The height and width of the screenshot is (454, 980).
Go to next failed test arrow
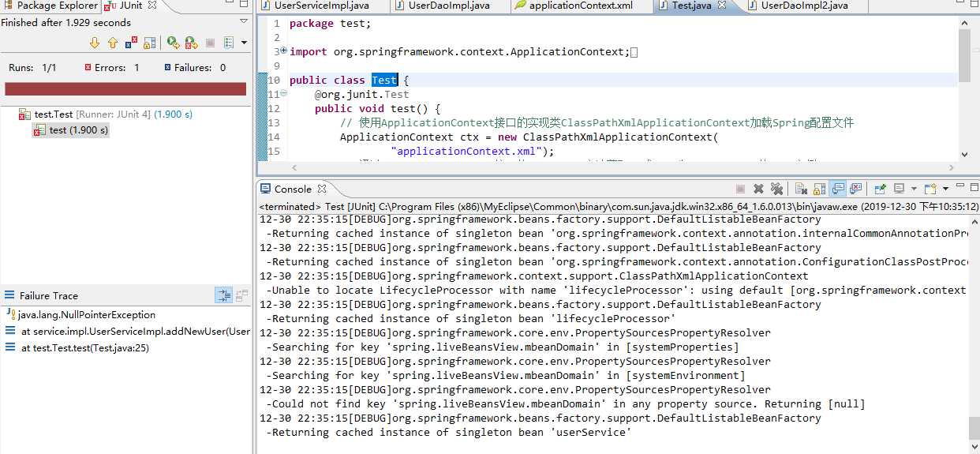pyautogui.click(x=95, y=43)
